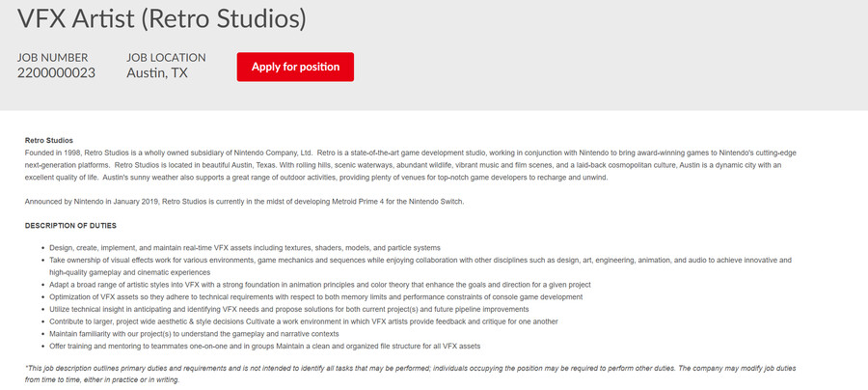Click the 'high-quality gameplay and cinematic experiences' line
The height and width of the screenshot is (390, 868).
(x=143, y=272)
